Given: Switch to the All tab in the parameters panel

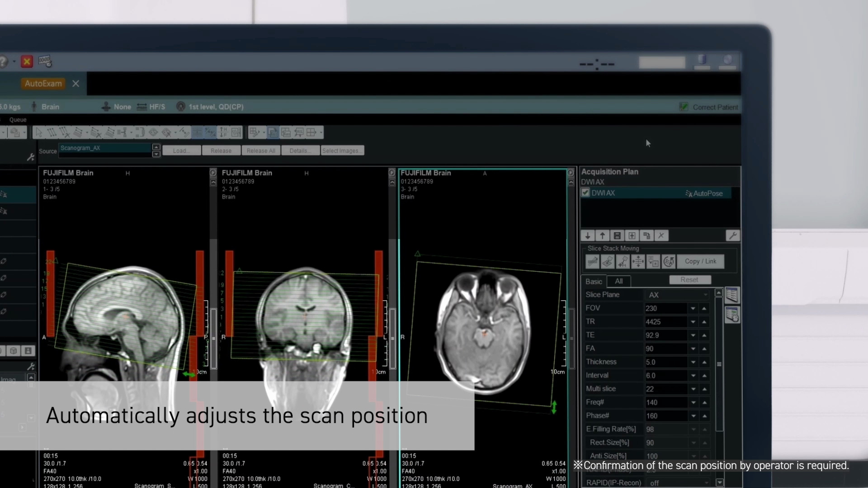Looking at the screenshot, I should tap(618, 281).
